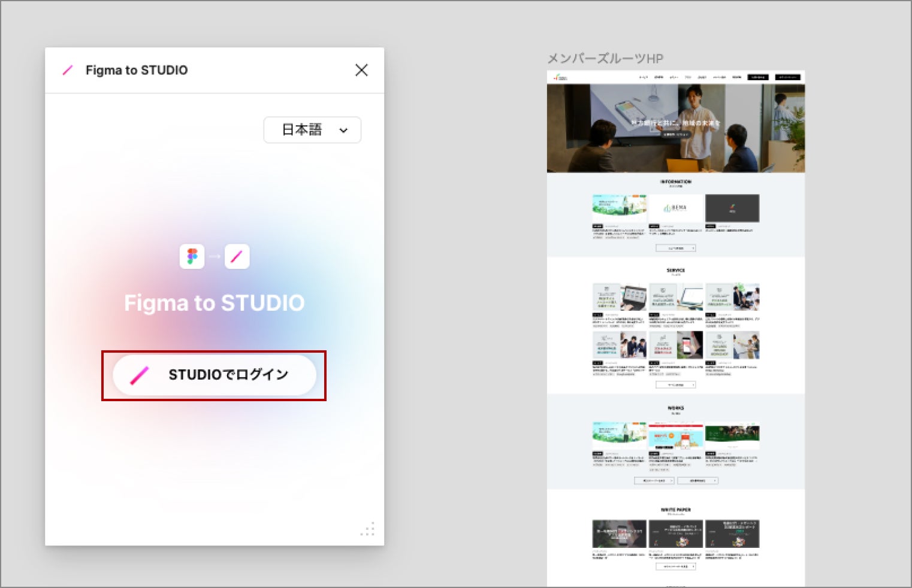Click the large Figma to STUDIO title text
The height and width of the screenshot is (588, 912).
pyautogui.click(x=214, y=303)
